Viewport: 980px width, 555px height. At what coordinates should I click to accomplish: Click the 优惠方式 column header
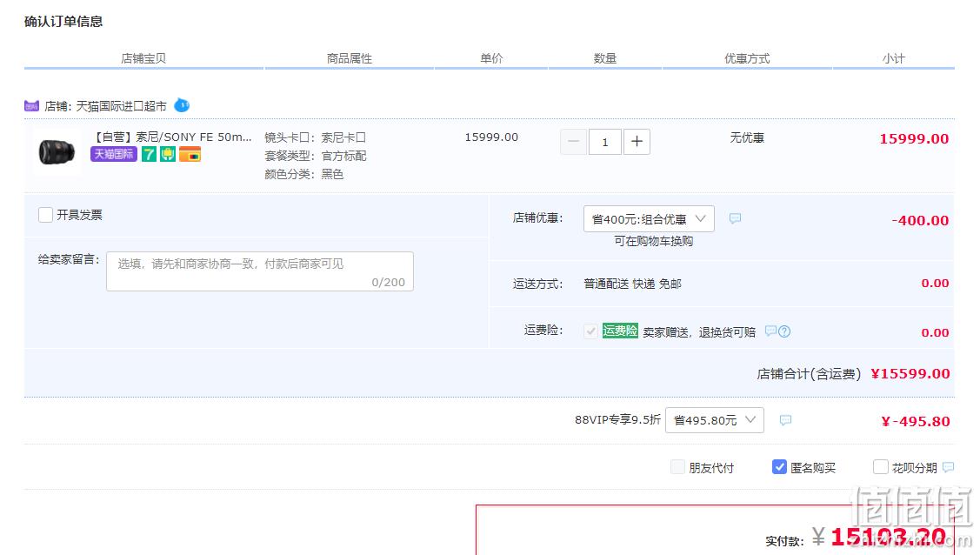[747, 58]
